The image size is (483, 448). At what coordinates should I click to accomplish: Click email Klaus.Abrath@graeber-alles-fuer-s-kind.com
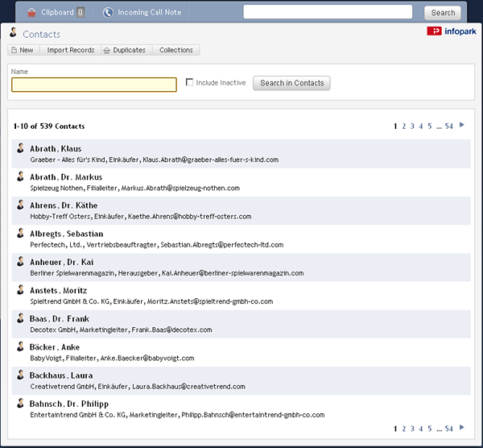[211, 160]
